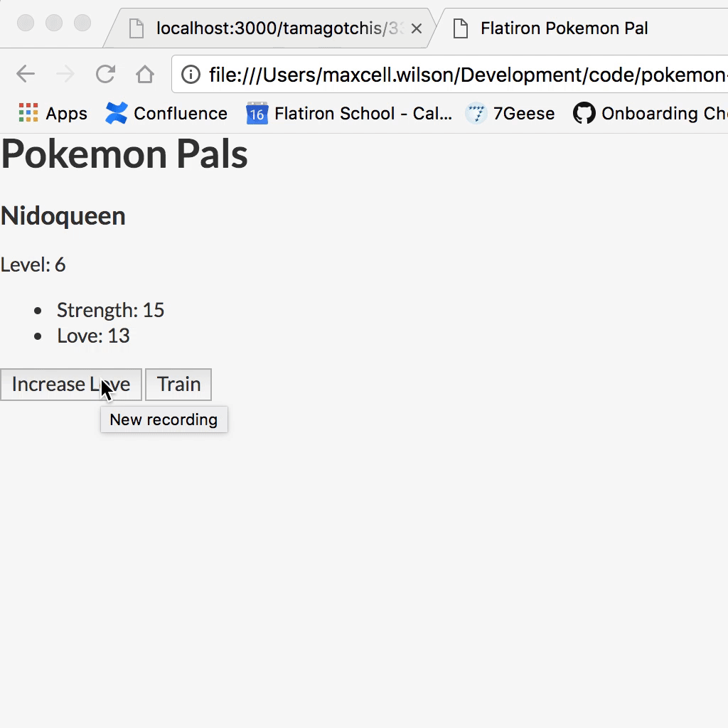
Task: Open the site info icon in address bar
Action: (x=191, y=74)
